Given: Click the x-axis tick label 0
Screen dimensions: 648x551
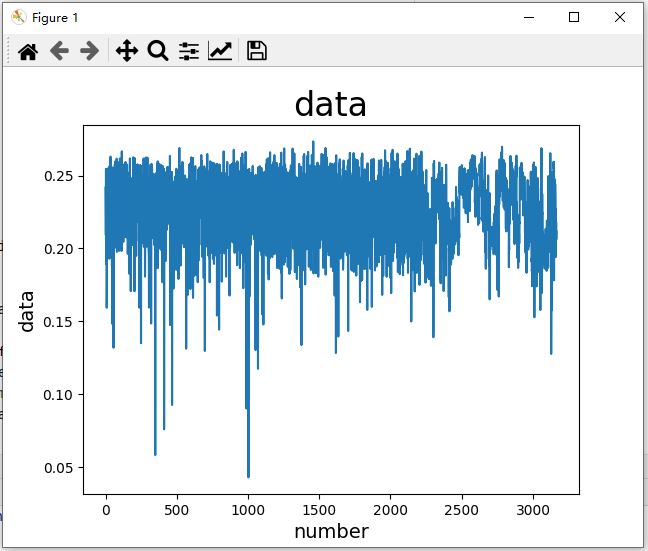Looking at the screenshot, I should (x=106, y=510).
